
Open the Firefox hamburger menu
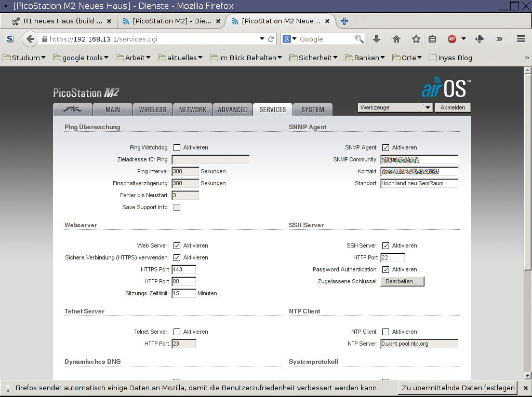point(521,39)
